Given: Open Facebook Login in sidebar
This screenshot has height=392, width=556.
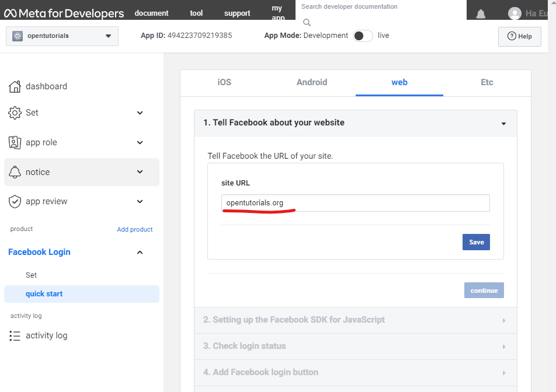Looking at the screenshot, I should click(39, 252).
